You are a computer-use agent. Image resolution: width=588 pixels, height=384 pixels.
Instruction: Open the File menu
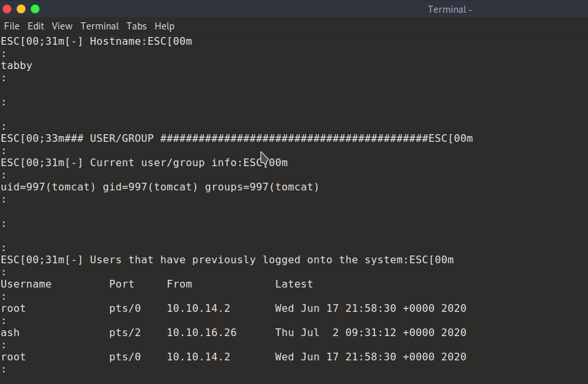[x=11, y=26]
